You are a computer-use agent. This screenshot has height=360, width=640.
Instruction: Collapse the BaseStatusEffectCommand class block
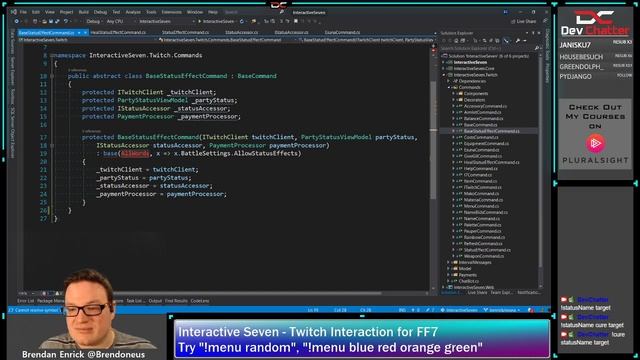[52, 76]
